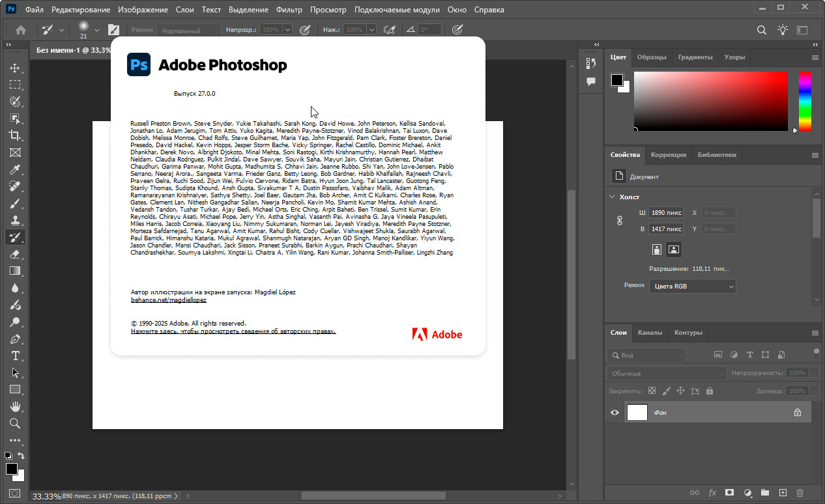Hide the Фон layer via eye icon

tap(615, 412)
